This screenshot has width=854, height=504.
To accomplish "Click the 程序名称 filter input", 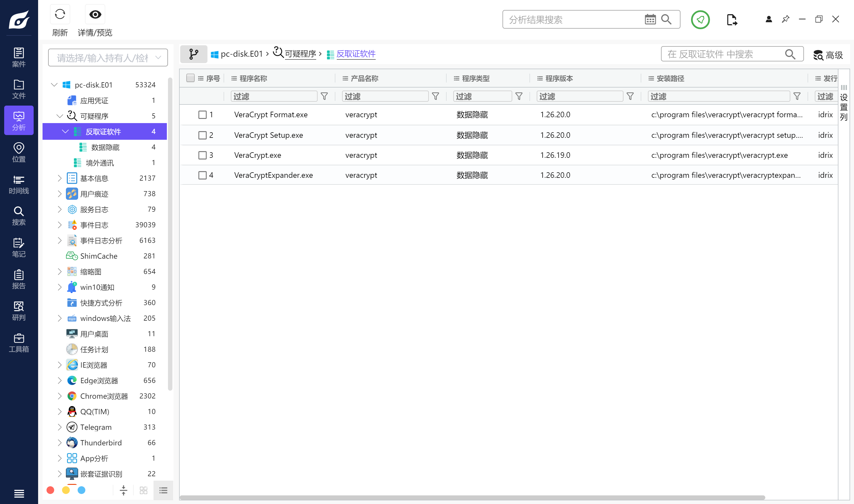I will click(x=274, y=96).
